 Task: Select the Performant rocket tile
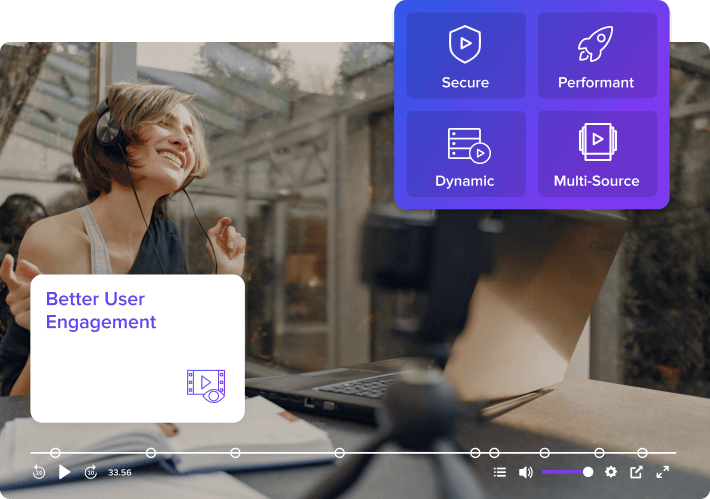[x=597, y=55]
